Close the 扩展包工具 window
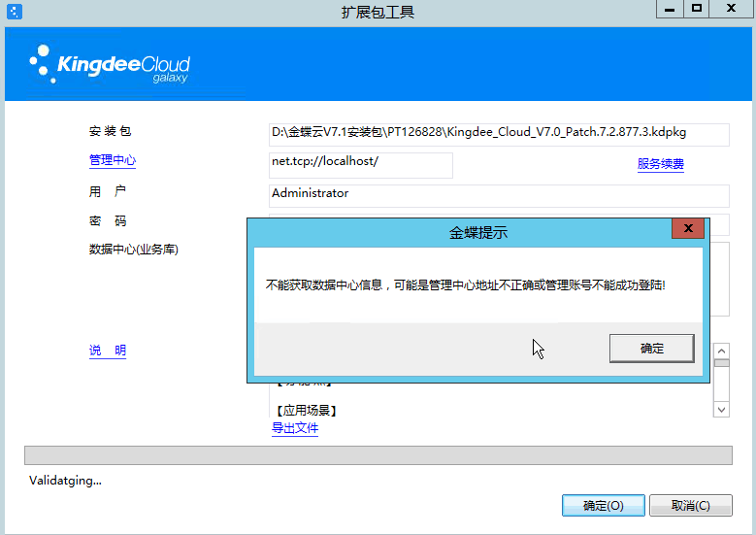 click(x=731, y=9)
